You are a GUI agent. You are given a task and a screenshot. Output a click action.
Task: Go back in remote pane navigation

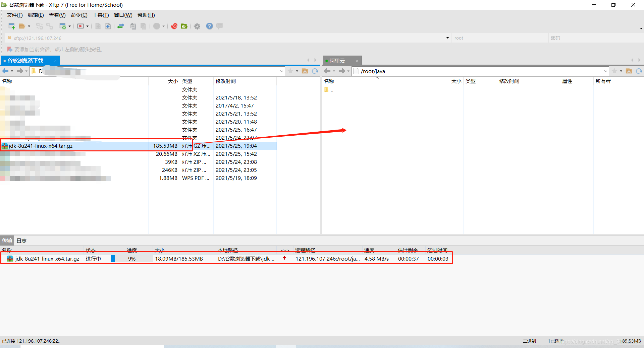pyautogui.click(x=327, y=71)
